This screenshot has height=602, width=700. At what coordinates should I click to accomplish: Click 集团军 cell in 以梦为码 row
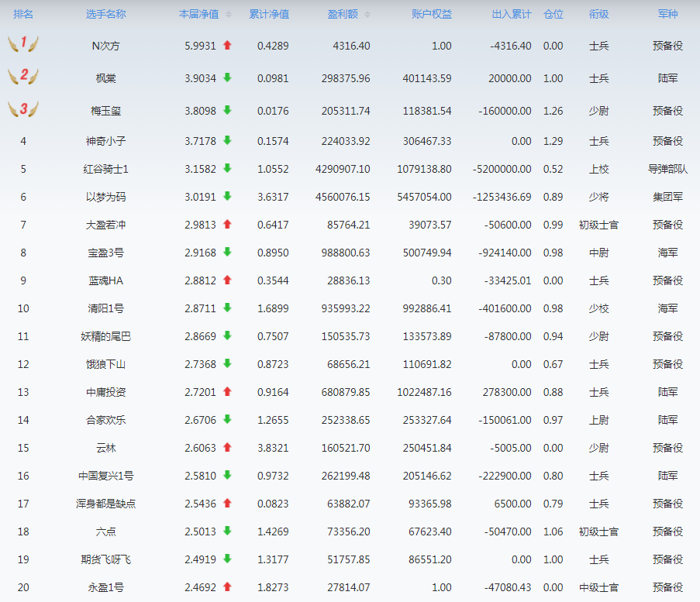click(x=668, y=197)
